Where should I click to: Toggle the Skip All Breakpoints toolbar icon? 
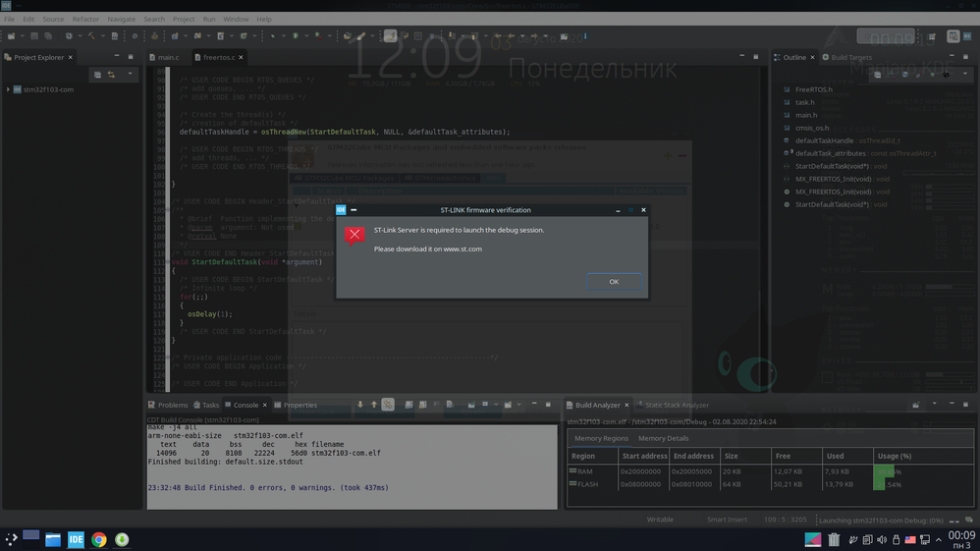tap(135, 36)
